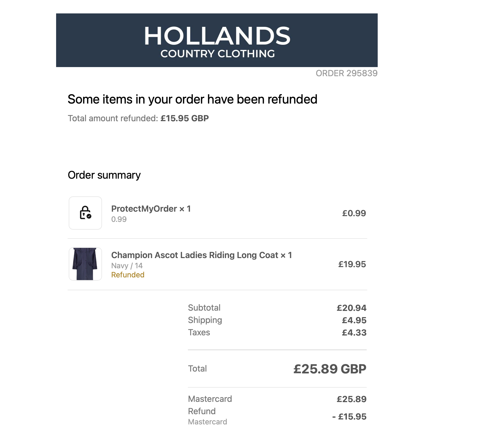Select the ORDER 295839 number text
The width and height of the screenshot is (484, 448).
click(x=347, y=73)
